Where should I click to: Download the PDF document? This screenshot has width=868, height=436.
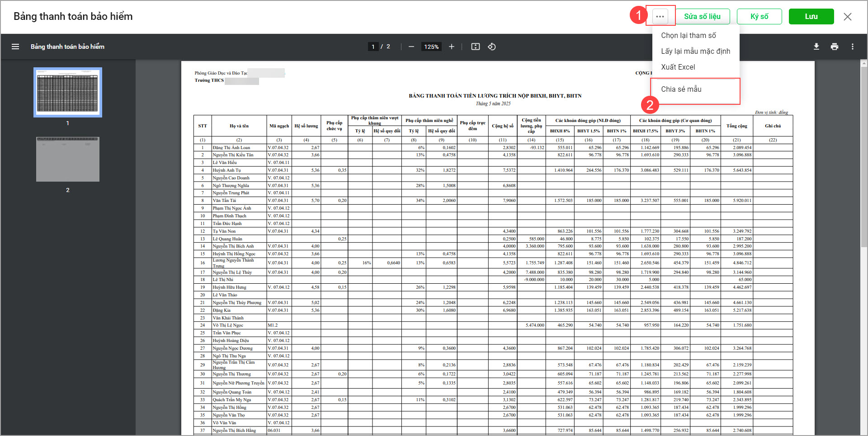tap(816, 47)
